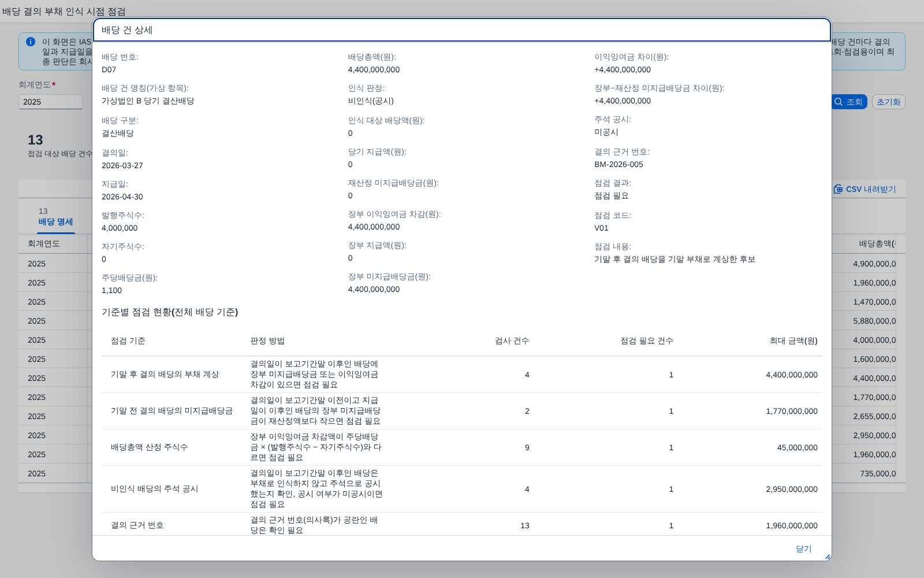The height and width of the screenshot is (578, 924).
Task: Select the 배당총액 산정 주식수 row
Action: 462,447
